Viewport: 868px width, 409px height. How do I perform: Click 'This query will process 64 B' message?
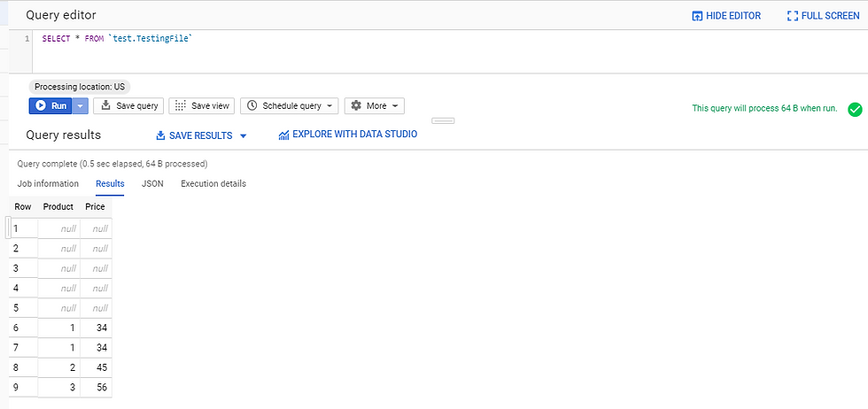(x=764, y=108)
